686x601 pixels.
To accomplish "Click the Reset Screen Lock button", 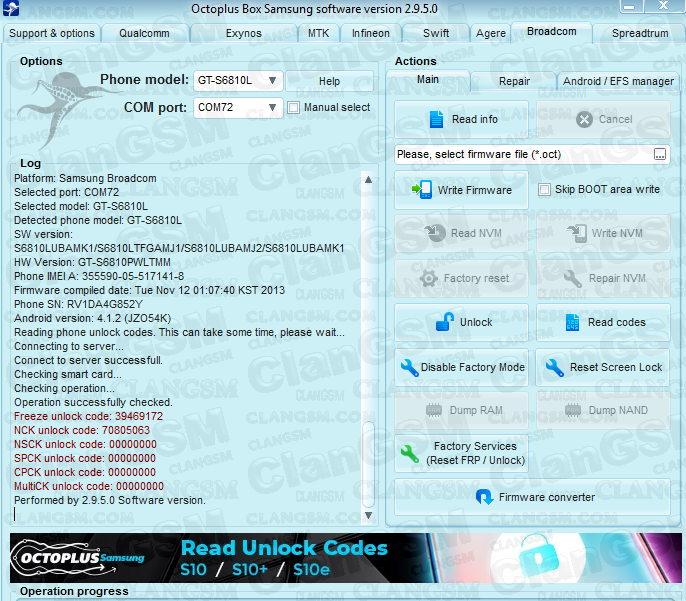I will pyautogui.click(x=603, y=367).
